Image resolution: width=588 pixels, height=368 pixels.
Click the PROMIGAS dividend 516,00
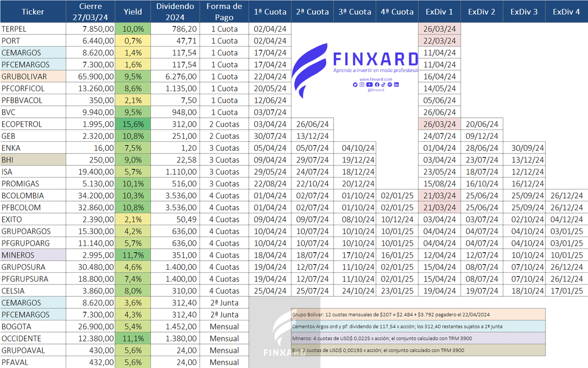[x=175, y=184]
